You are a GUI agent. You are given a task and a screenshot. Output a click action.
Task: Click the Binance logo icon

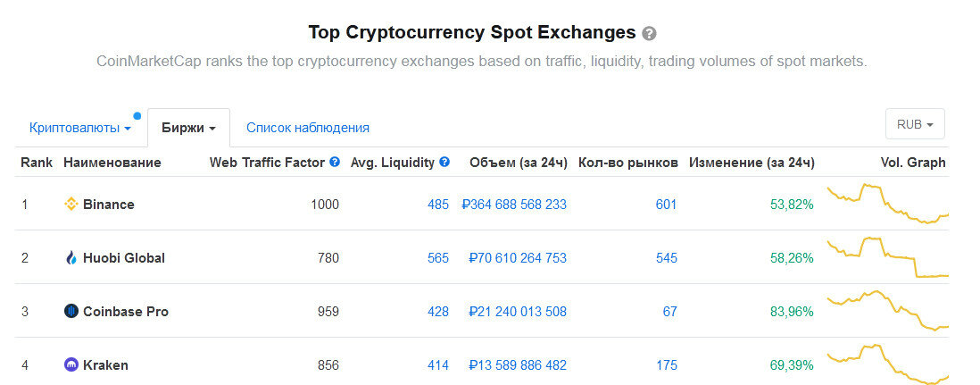pos(71,204)
